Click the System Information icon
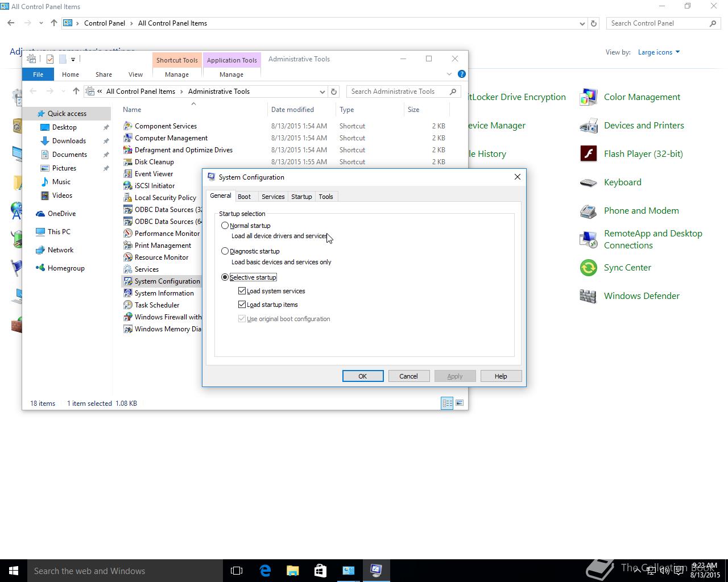This screenshot has height=582, width=728. [x=128, y=293]
